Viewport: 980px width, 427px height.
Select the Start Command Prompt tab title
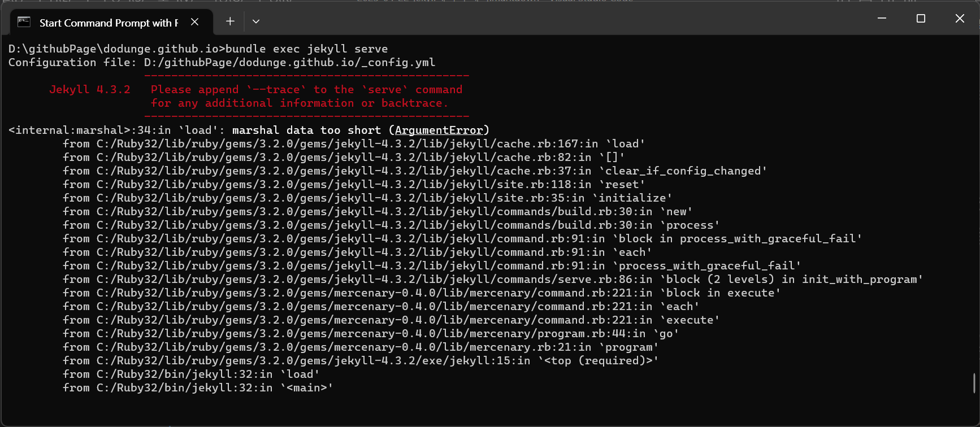pyautogui.click(x=109, y=23)
